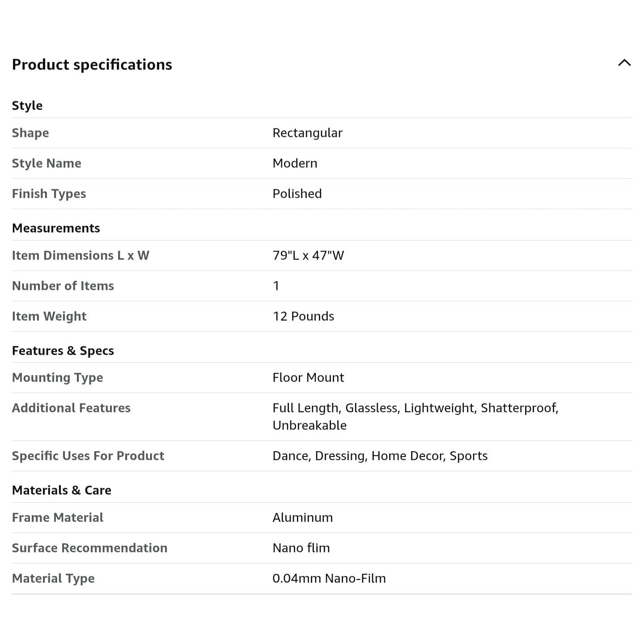Click the Features & Specs heading
Viewport: 644px width, 644px height.
63,351
